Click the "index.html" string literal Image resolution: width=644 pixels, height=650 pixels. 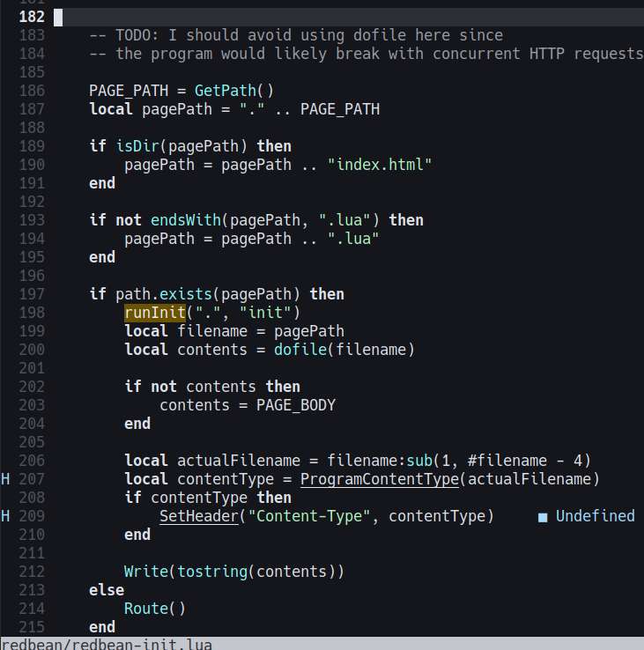point(380,165)
